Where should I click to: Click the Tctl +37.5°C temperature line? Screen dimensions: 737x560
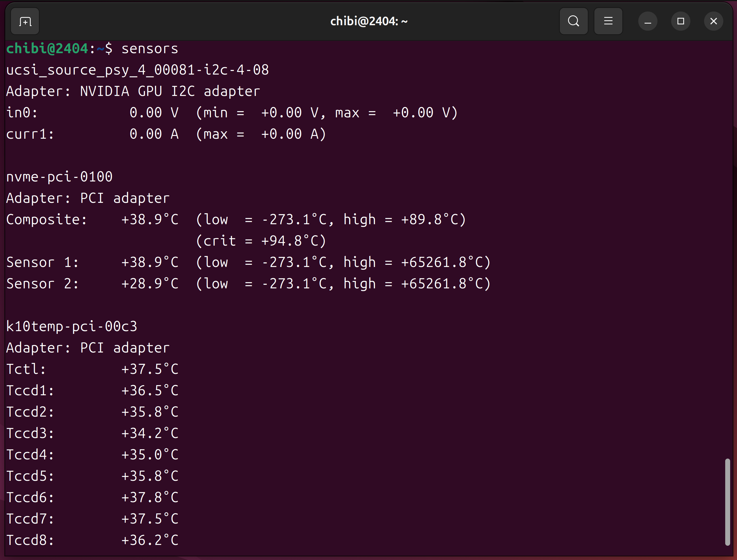150,369
